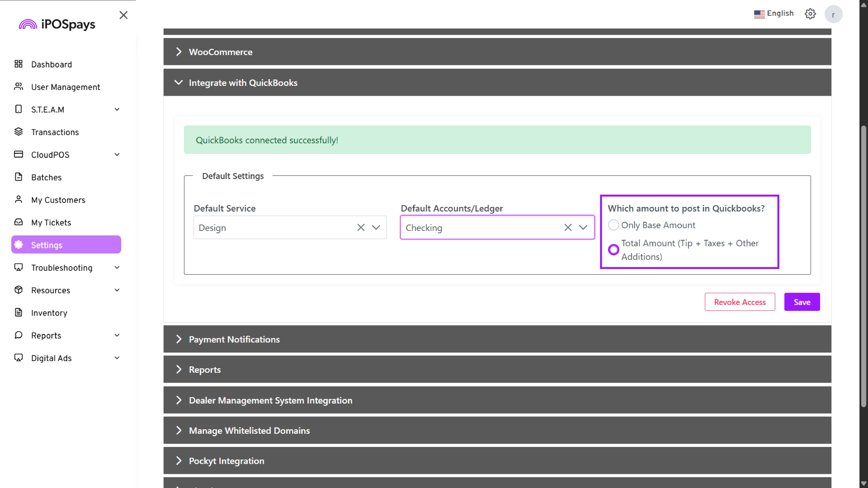Click the Transactions layers icon
Image resolution: width=868 pixels, height=488 pixels.
19,132
